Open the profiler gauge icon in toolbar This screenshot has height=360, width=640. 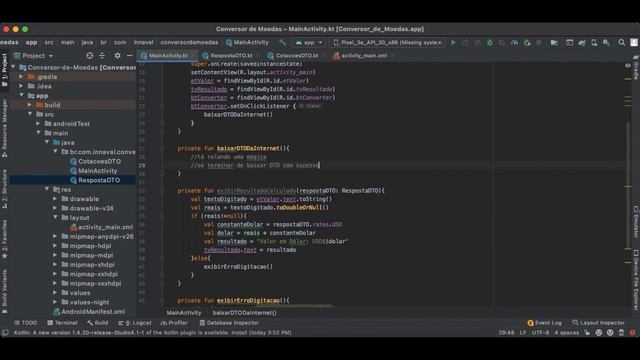[x=514, y=42]
